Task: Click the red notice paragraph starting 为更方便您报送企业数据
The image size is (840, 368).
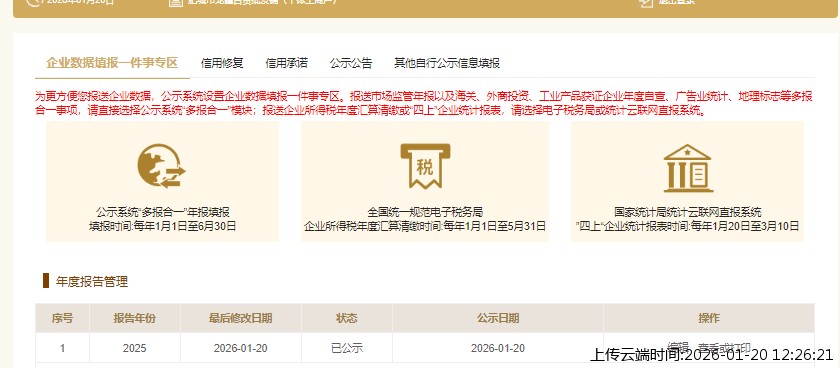Action: point(423,104)
